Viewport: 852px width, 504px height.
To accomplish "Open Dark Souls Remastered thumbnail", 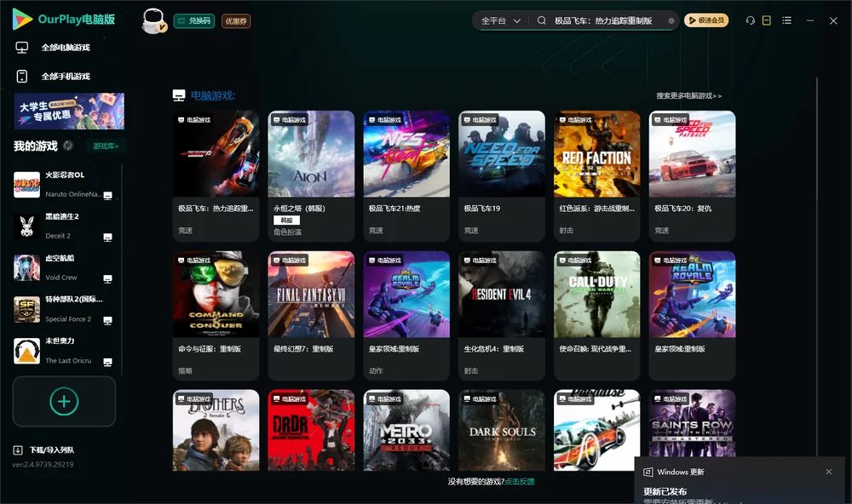I will (x=502, y=430).
